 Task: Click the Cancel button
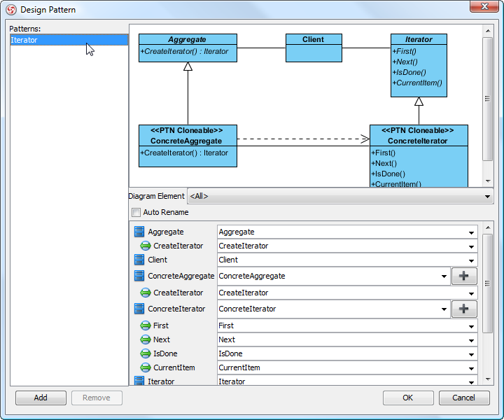pyautogui.click(x=464, y=398)
